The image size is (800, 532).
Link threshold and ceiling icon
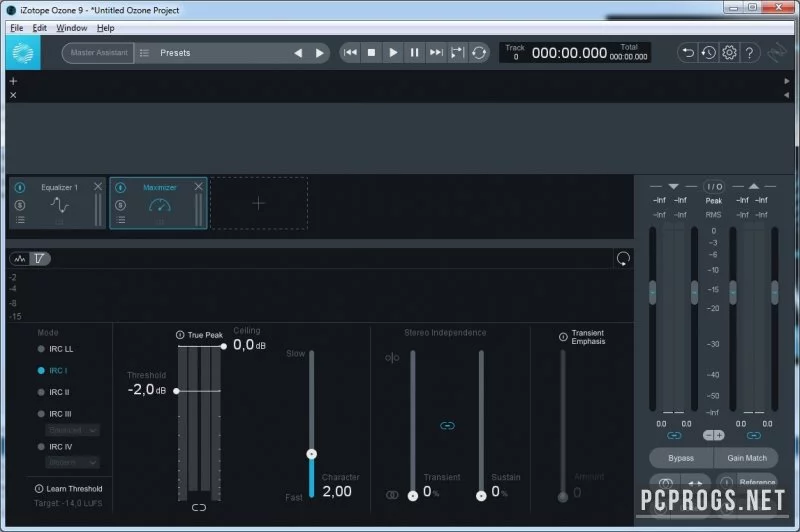[199, 508]
